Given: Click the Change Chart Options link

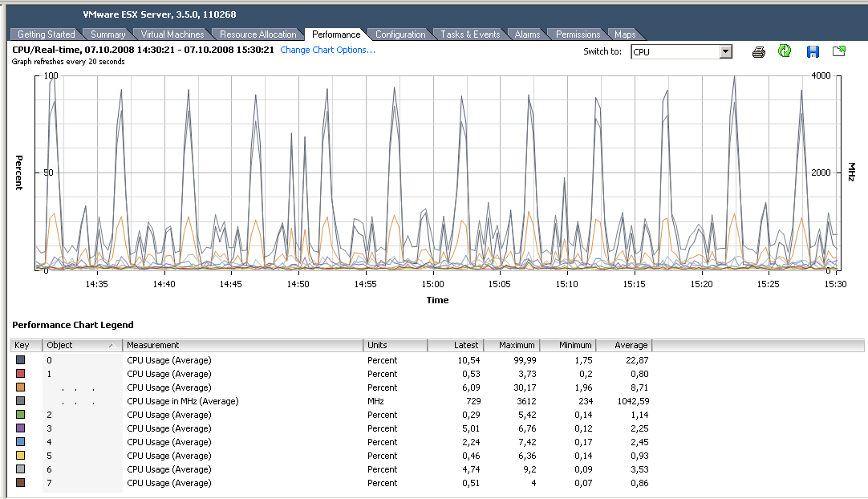Looking at the screenshot, I should pyautogui.click(x=327, y=50).
